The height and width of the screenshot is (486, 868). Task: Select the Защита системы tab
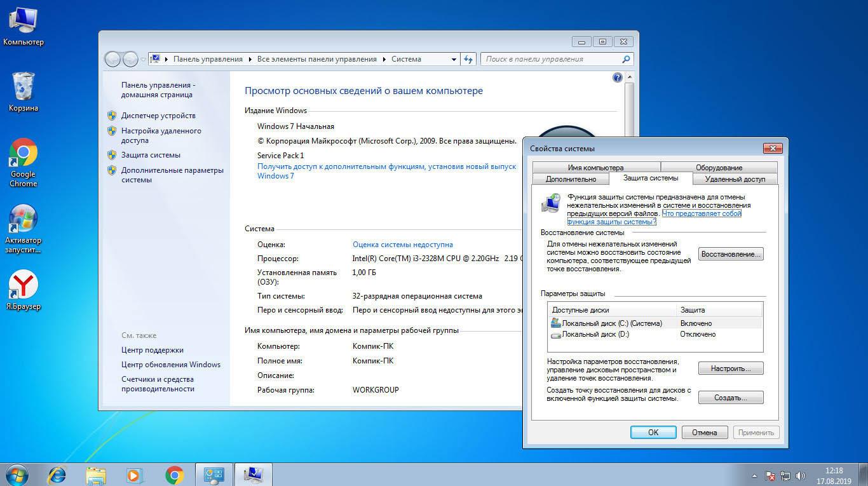(651, 179)
